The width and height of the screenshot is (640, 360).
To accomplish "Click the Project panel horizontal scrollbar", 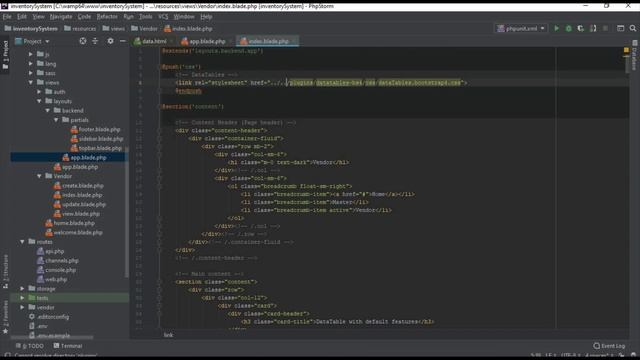I will click(52, 338).
